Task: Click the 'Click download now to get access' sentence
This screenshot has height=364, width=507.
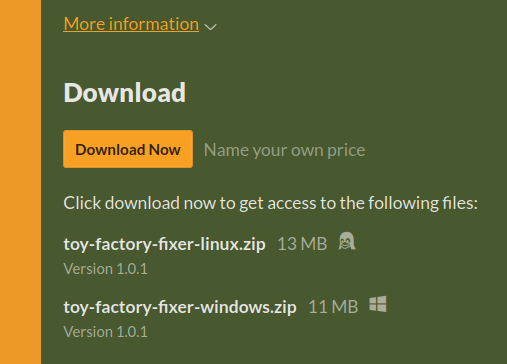Action: [270, 203]
